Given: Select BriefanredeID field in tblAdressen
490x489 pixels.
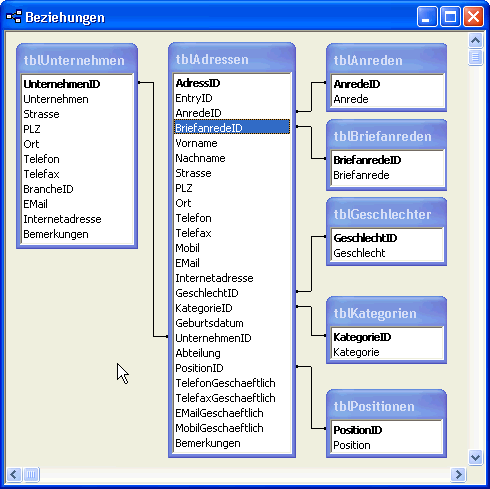Looking at the screenshot, I should (232, 128).
